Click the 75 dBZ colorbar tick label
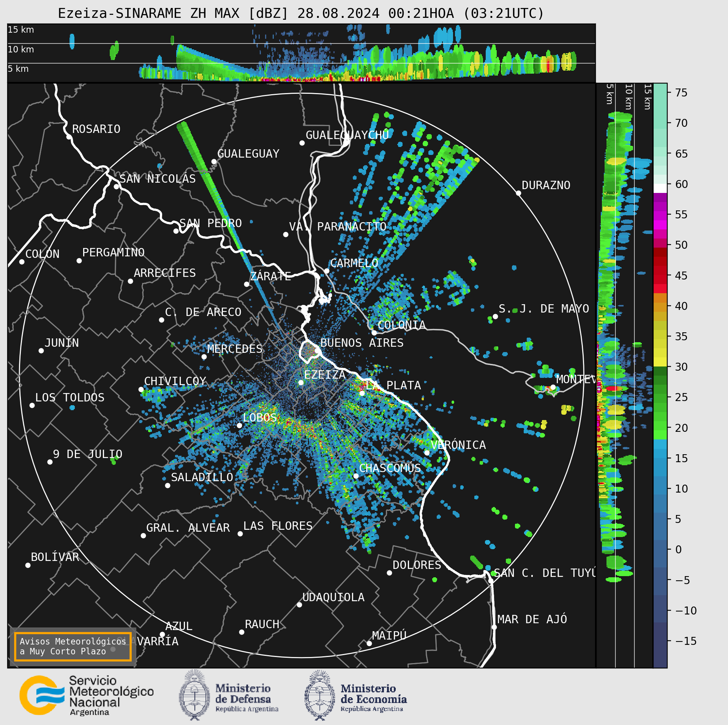 [681, 93]
